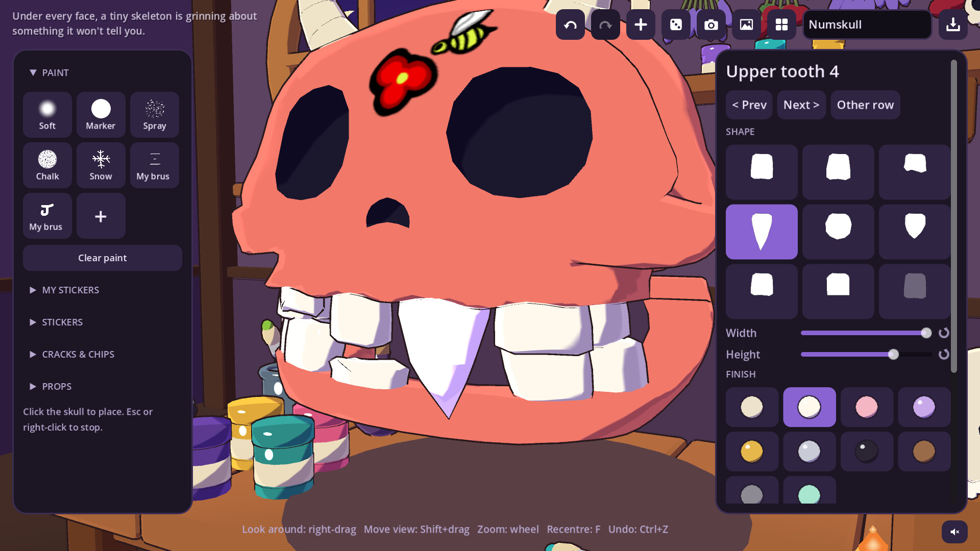Go to next tooth with Next
The height and width of the screenshot is (551, 980).
pos(801,105)
